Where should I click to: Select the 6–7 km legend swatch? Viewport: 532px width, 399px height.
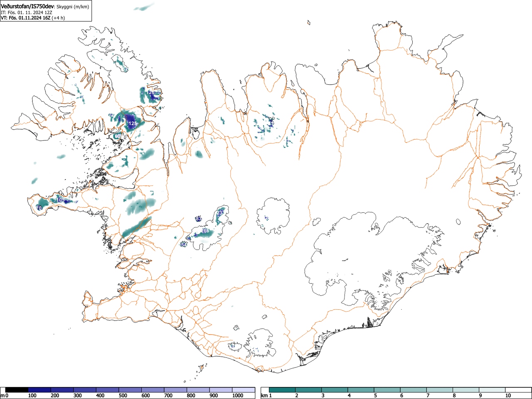click(413, 390)
